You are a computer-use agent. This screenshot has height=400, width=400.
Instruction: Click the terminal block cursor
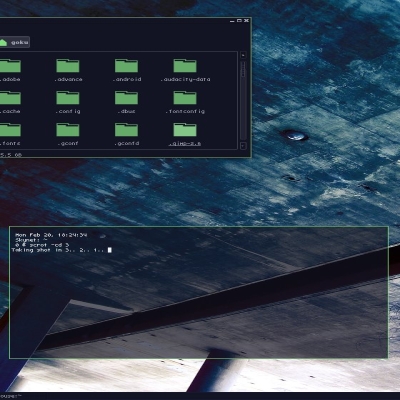tap(110, 250)
